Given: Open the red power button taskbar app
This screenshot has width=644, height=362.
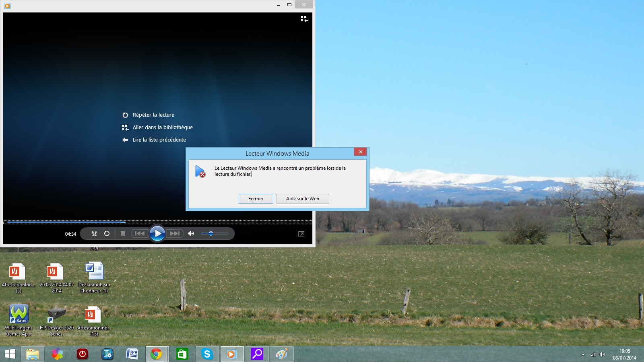Looking at the screenshot, I should (83, 354).
